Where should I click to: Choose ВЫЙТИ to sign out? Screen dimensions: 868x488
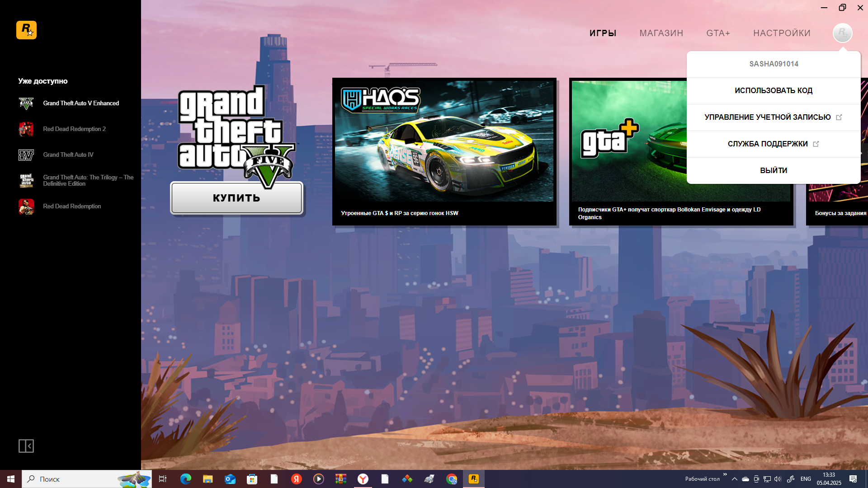[774, 170]
